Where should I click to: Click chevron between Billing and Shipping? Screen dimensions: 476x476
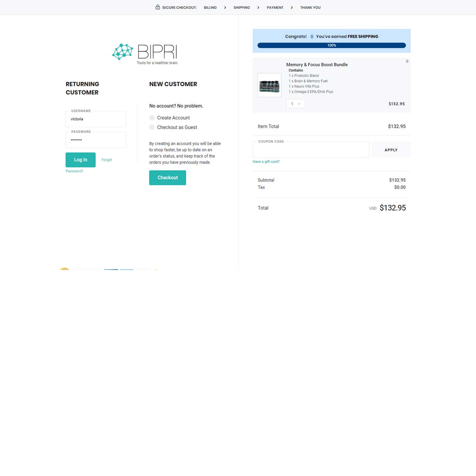225,7
